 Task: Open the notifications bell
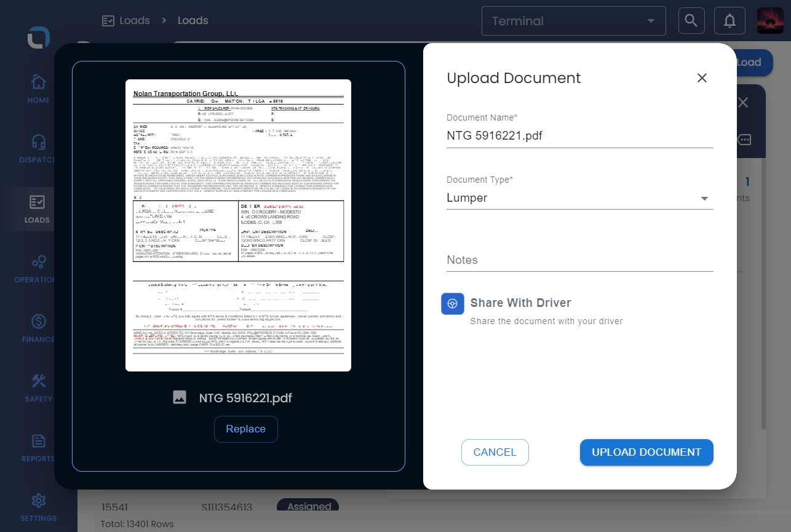729,21
